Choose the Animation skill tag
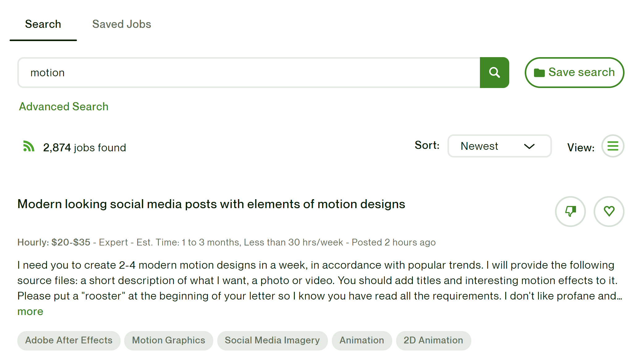 click(362, 340)
